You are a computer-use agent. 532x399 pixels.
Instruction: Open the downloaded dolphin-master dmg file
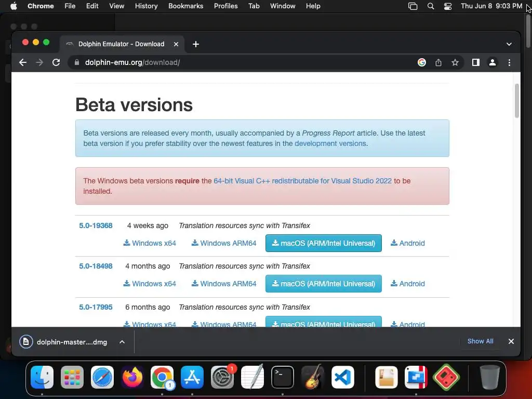point(63,342)
